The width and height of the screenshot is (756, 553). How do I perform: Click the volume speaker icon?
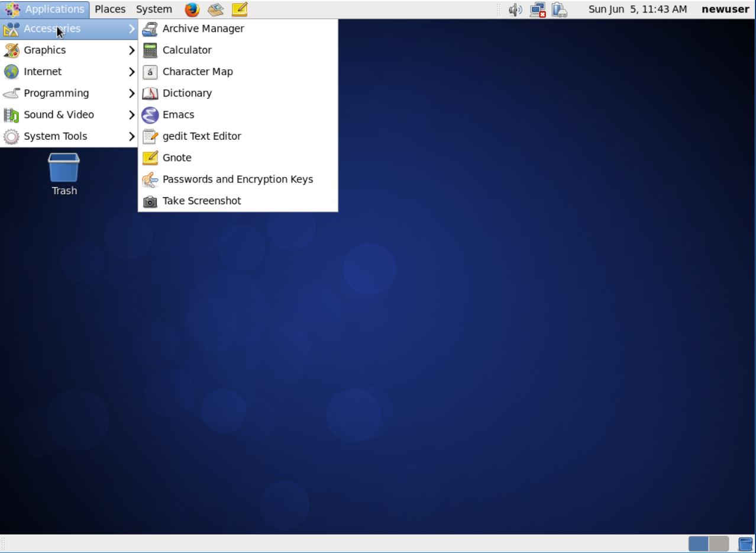click(x=515, y=9)
